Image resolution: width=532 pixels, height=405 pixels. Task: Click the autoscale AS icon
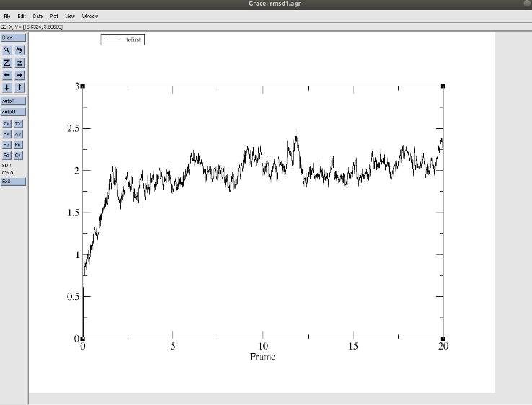[19, 50]
